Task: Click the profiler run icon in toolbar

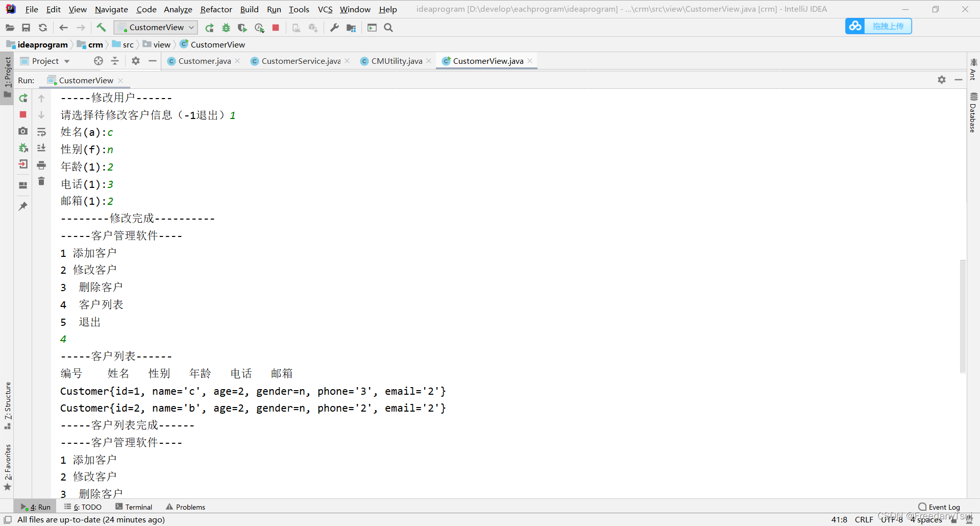Action: pos(259,28)
